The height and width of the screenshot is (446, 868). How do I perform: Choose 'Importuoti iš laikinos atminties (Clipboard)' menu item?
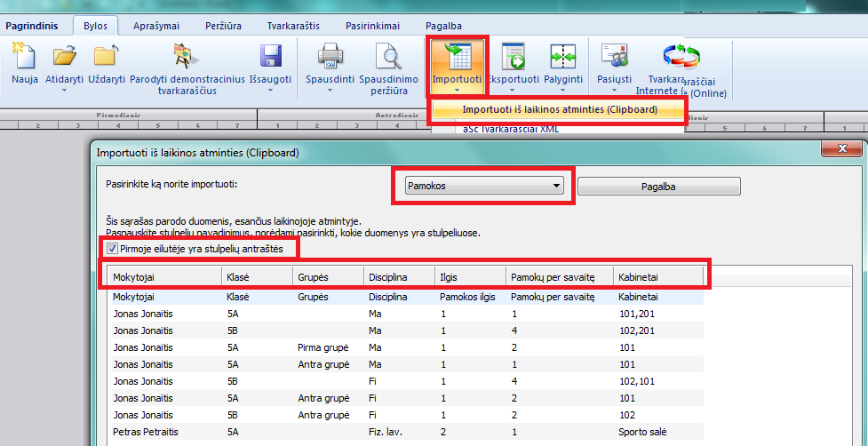point(560,110)
